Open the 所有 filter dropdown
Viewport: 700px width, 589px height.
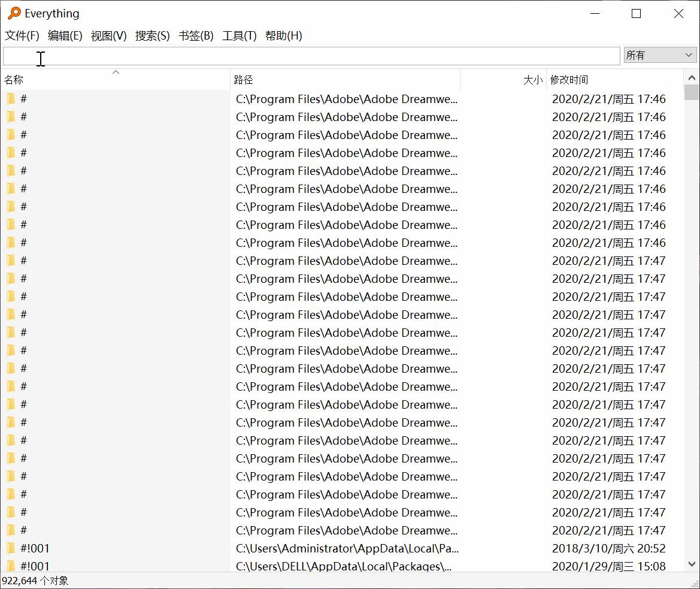690,55
